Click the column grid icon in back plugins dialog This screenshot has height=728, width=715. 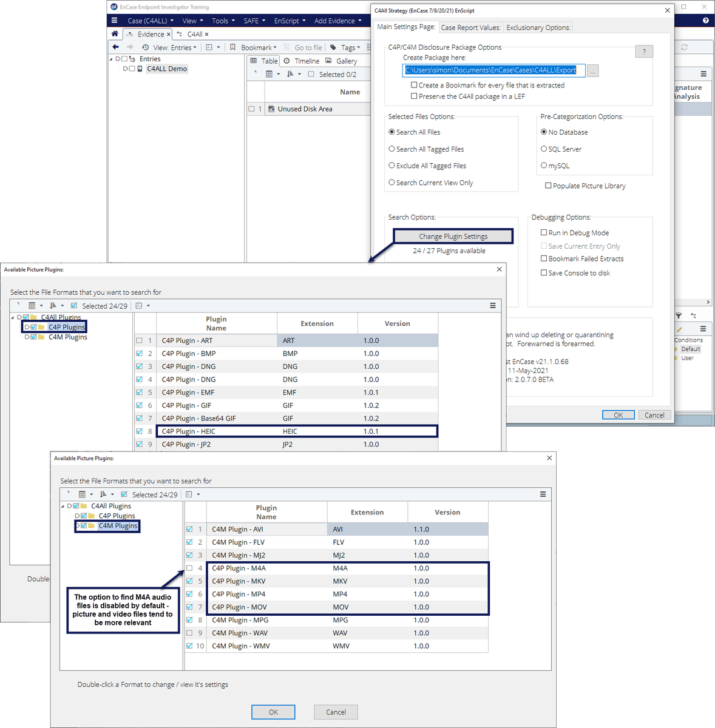tap(32, 306)
